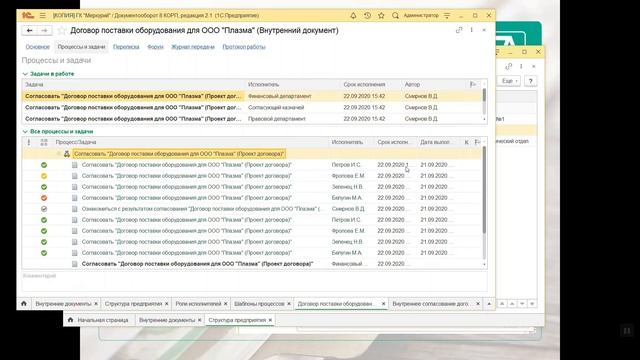Sort tasks by the Исполнитель column header

coord(263,84)
